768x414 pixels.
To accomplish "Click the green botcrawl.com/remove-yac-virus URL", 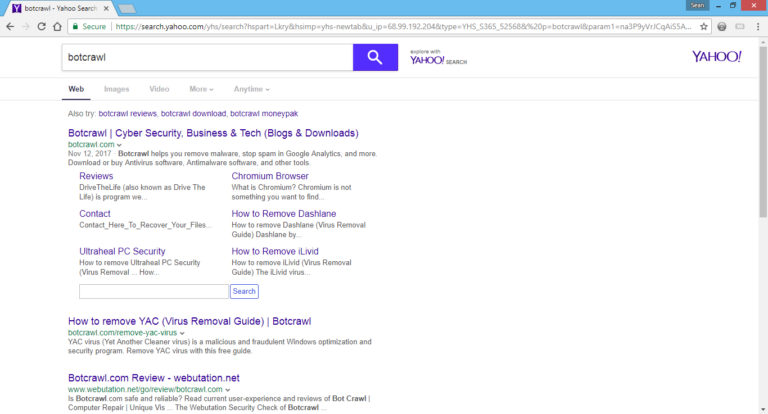I will coord(122,333).
